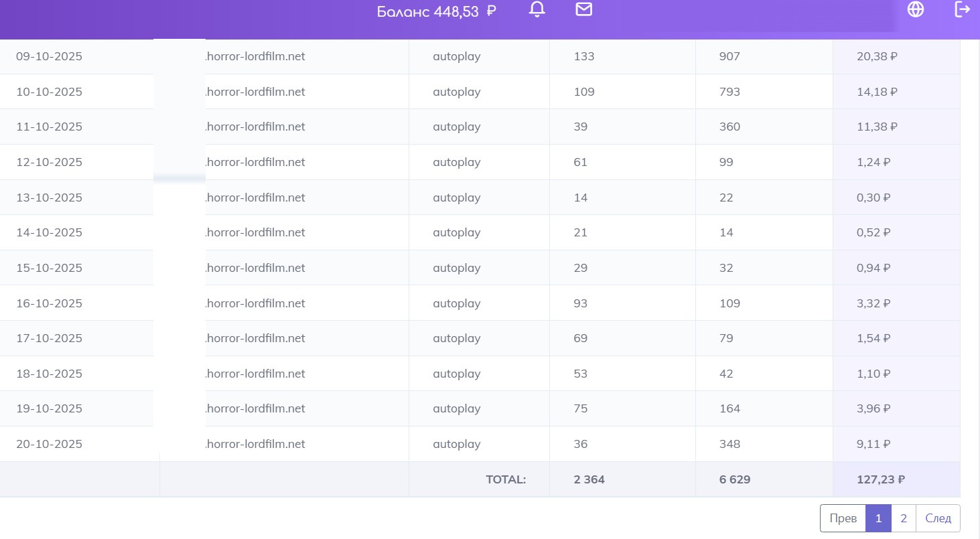The height and width of the screenshot is (539, 980).
Task: Click the 20,38 ₽ revenue cell
Action: click(x=877, y=57)
